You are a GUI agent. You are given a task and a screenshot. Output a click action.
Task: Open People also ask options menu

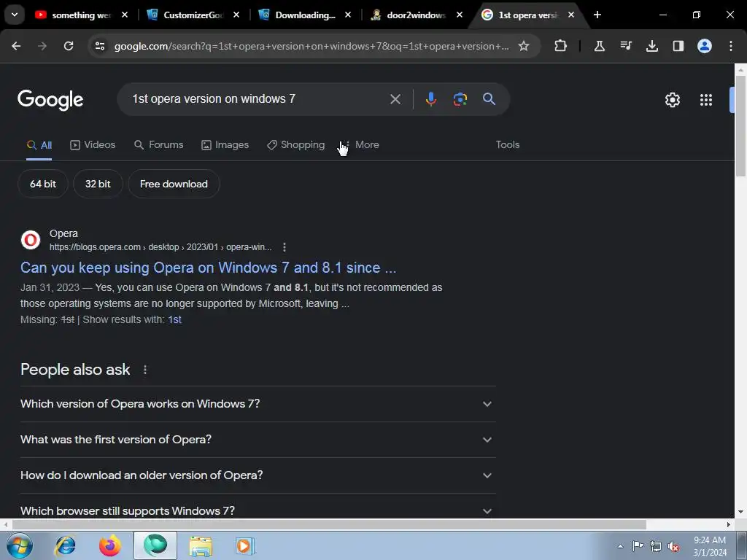(145, 370)
